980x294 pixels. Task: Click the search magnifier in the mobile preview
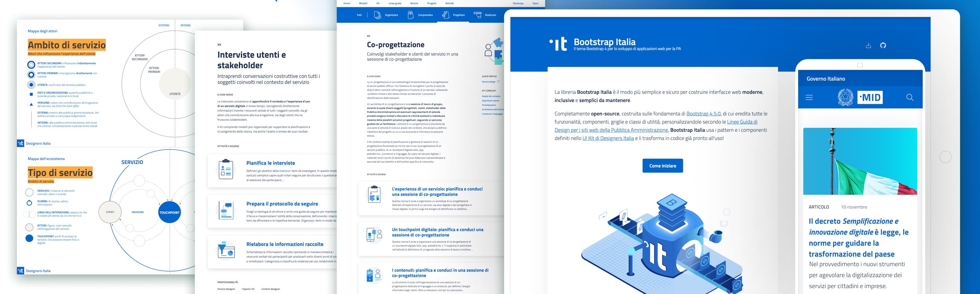click(x=909, y=97)
